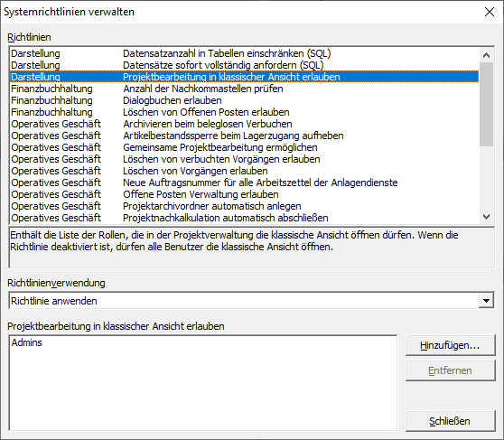Click the list scroll-up arrow

486,55
